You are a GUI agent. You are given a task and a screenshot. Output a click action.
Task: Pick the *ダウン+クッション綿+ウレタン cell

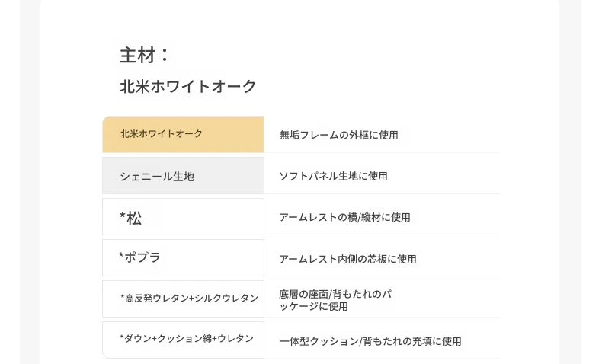coord(183,339)
